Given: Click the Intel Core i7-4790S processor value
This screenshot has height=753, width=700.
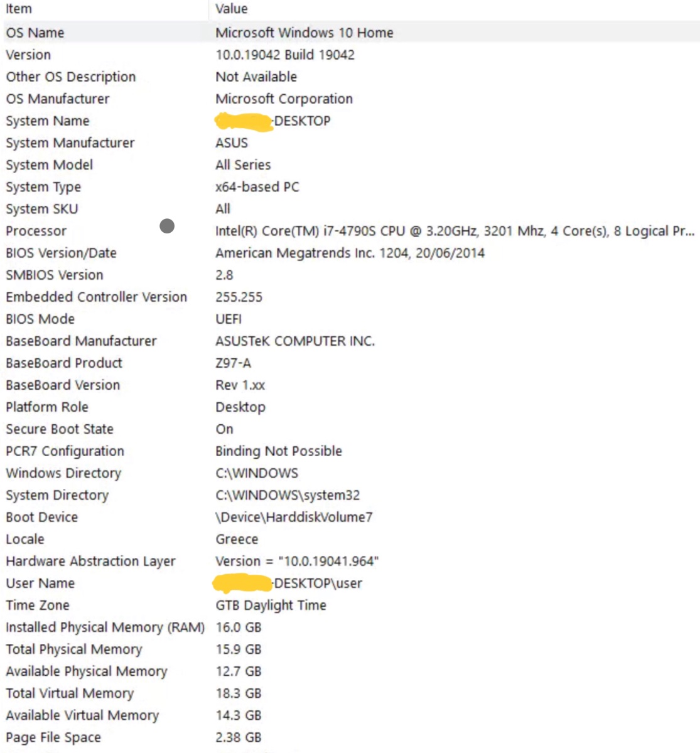Looking at the screenshot, I should tap(455, 231).
